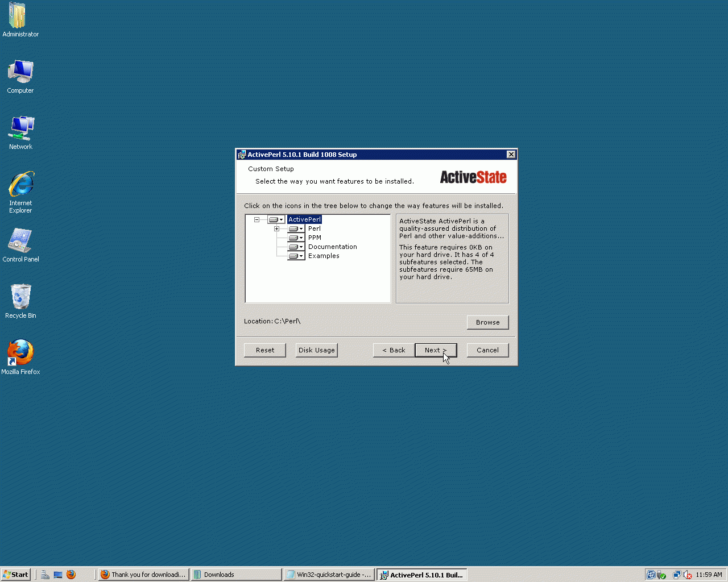This screenshot has height=582, width=728.
Task: Click the Reset button
Action: pos(265,350)
